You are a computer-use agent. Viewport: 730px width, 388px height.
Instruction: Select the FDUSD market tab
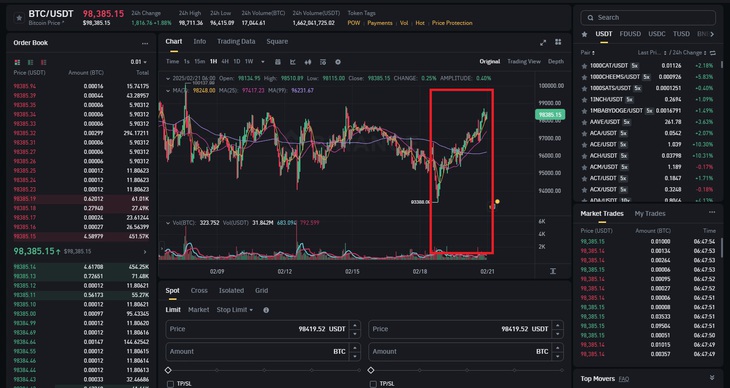click(x=630, y=34)
